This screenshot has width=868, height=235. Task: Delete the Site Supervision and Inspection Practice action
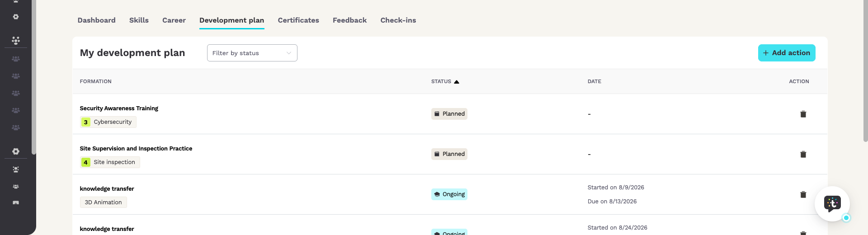point(803,154)
